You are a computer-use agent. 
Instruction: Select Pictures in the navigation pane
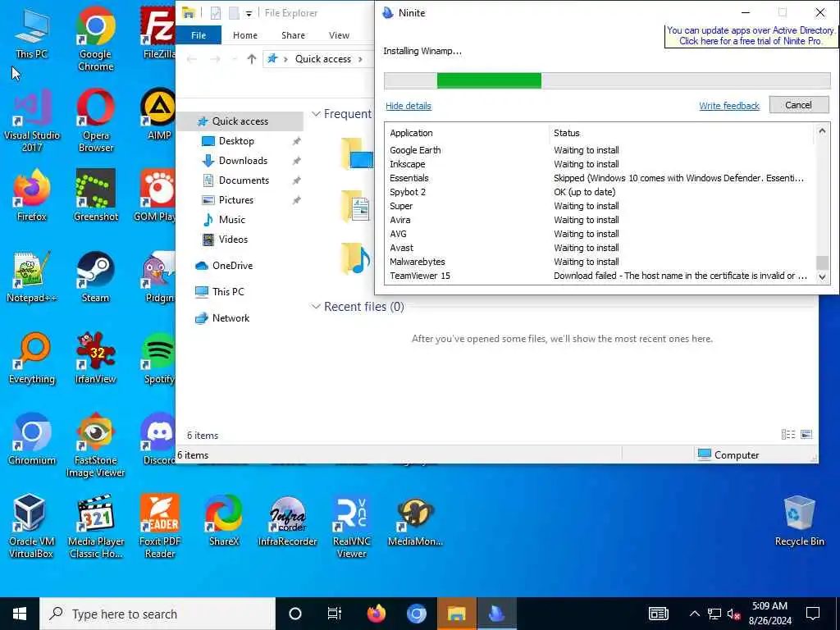pos(235,200)
